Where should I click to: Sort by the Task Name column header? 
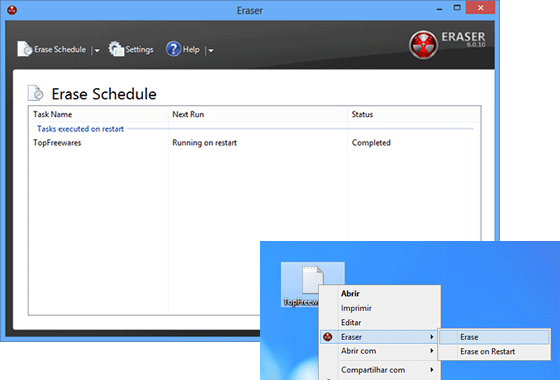[x=98, y=114]
